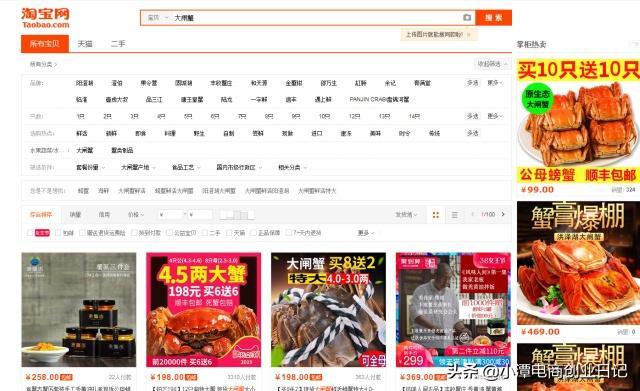Click the camera image-search icon
The width and height of the screenshot is (640, 391).
point(467,18)
